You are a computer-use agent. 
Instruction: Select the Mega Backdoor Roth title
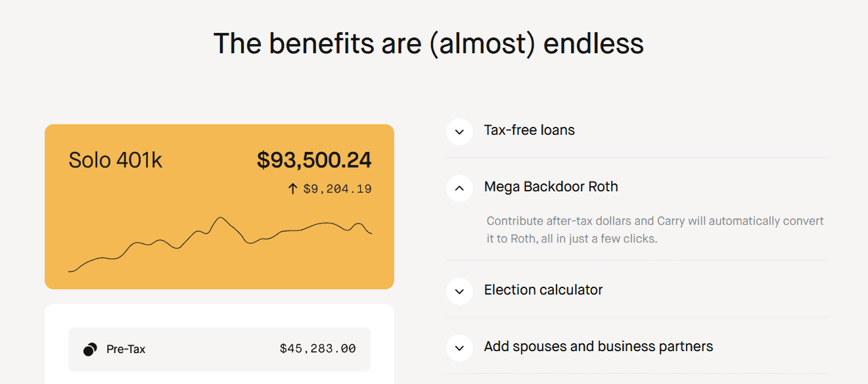pos(551,187)
